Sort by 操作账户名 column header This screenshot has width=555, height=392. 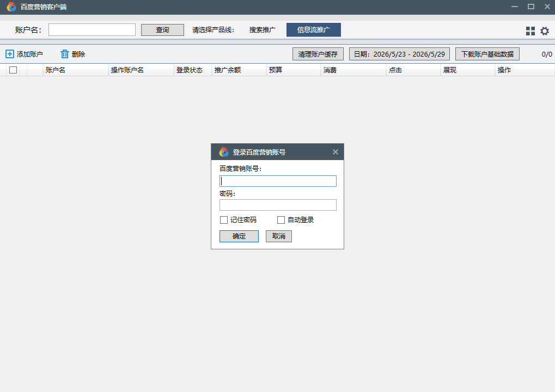[141, 70]
